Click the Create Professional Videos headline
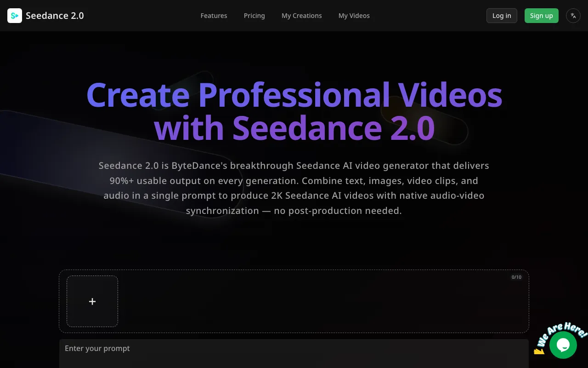The height and width of the screenshot is (368, 588). [x=294, y=111]
